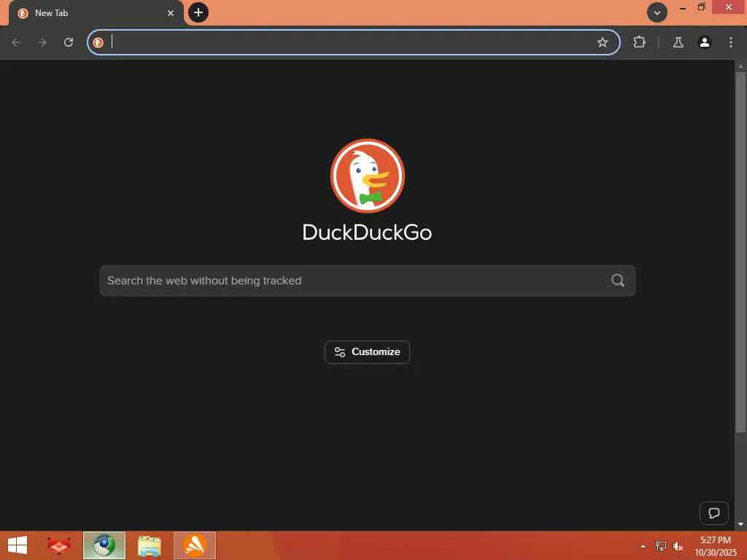747x560 pixels.
Task: Open the orange Avast taskbar app
Action: tap(194, 545)
